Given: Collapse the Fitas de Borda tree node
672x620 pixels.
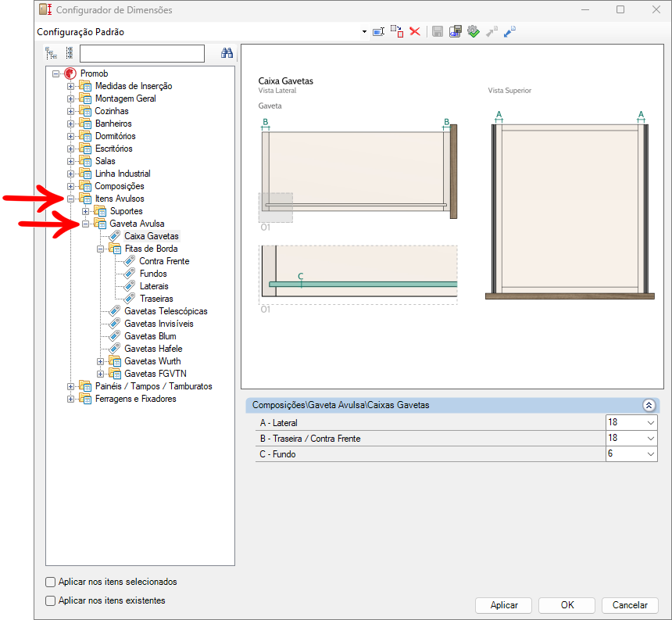Looking at the screenshot, I should [100, 249].
